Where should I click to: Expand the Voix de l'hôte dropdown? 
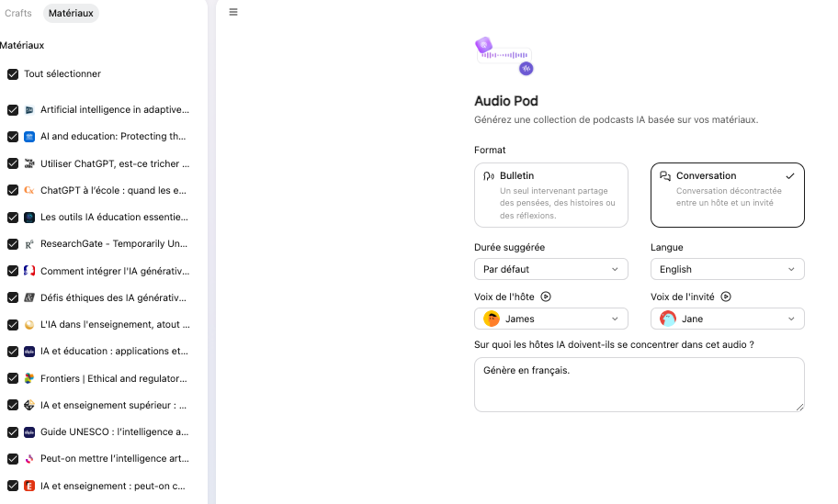tap(551, 319)
